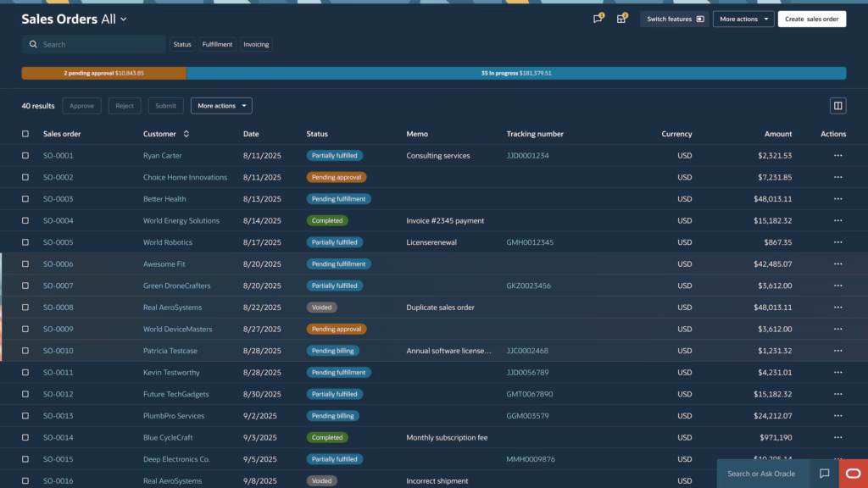Click the cart icon showing badge 2
The image size is (868, 488).
(x=621, y=19)
